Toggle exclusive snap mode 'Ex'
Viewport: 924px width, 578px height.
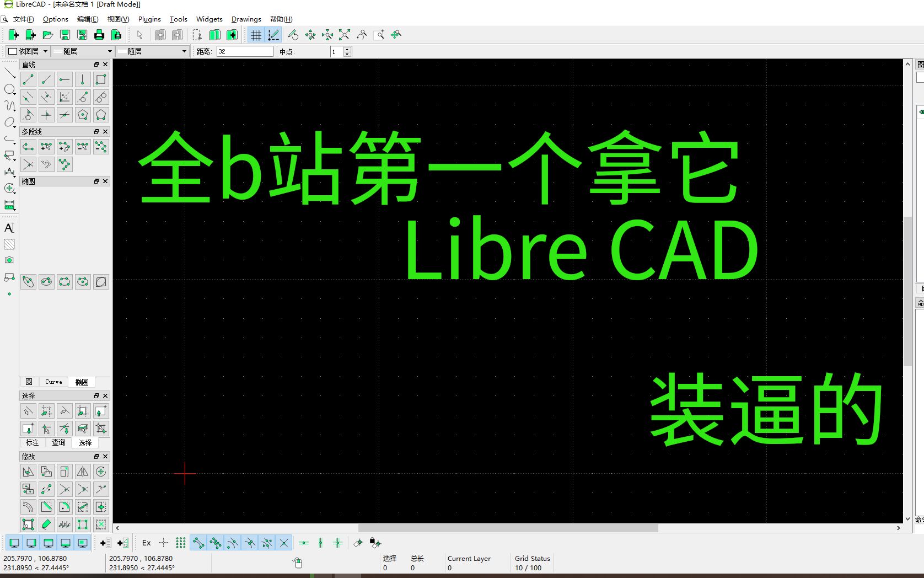(147, 543)
